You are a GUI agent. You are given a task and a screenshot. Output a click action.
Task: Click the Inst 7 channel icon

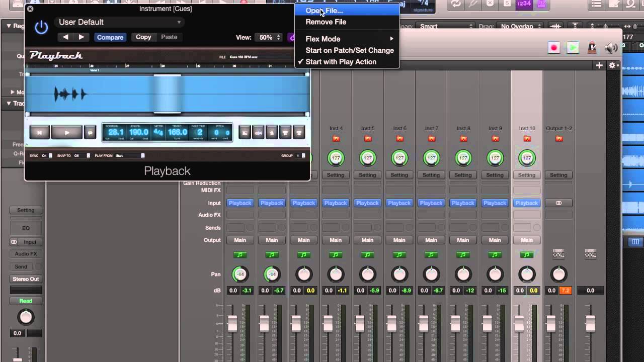tap(432, 138)
